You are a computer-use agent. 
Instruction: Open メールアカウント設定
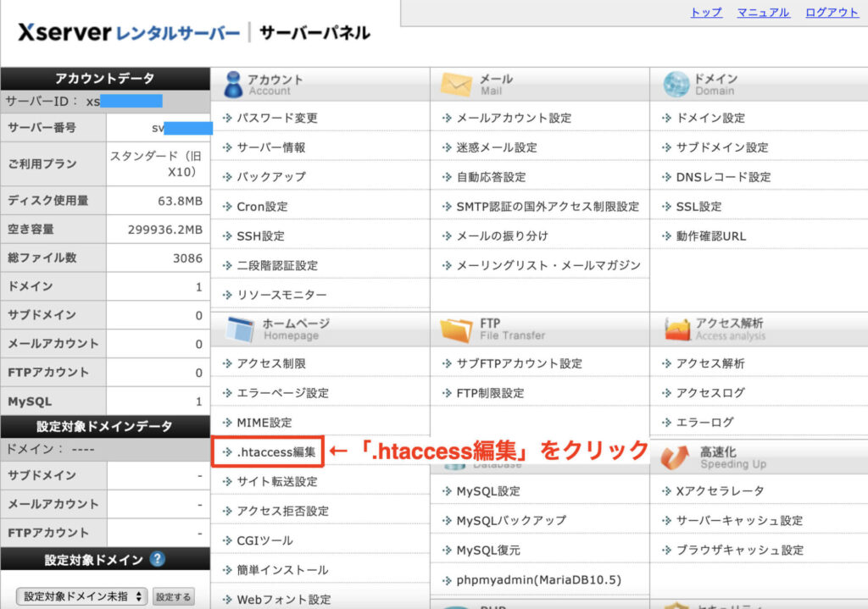514,118
